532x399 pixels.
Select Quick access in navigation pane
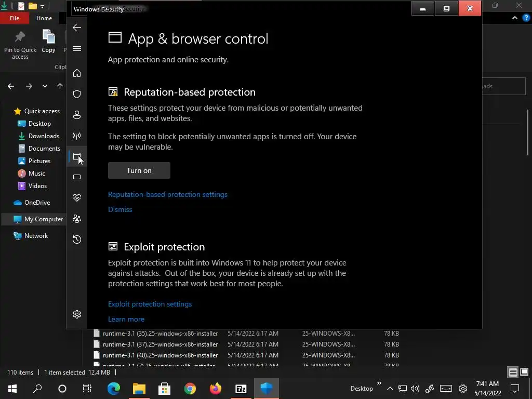click(x=37, y=111)
